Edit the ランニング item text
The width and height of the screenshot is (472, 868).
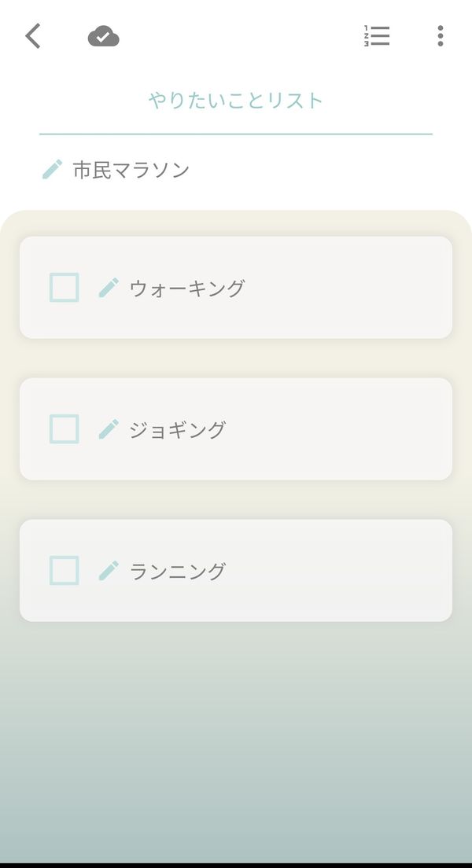178,572
